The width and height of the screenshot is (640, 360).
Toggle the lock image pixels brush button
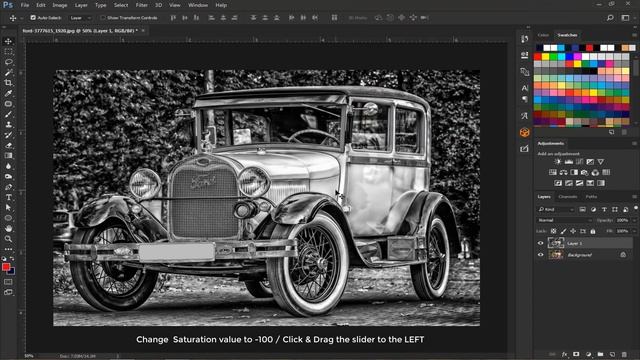(563, 231)
